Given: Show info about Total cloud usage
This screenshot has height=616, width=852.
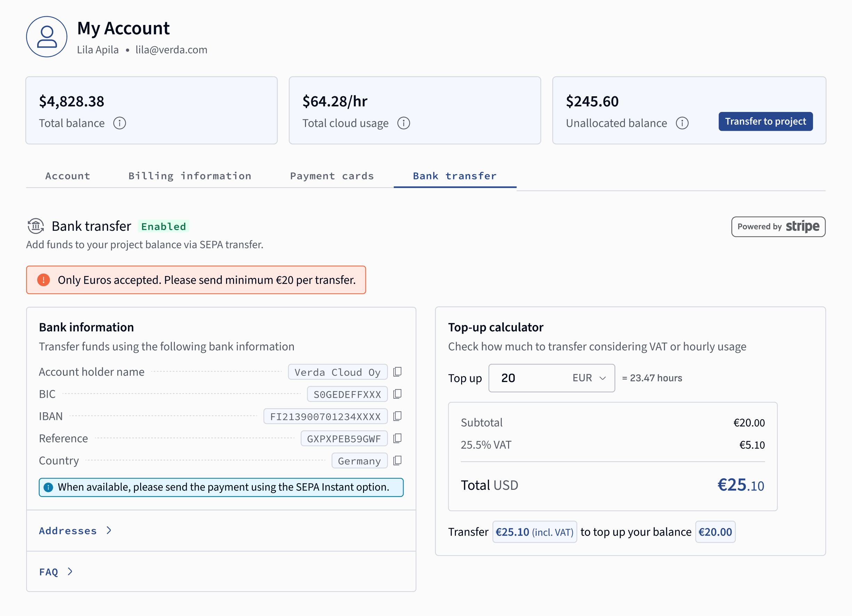Looking at the screenshot, I should pos(403,123).
